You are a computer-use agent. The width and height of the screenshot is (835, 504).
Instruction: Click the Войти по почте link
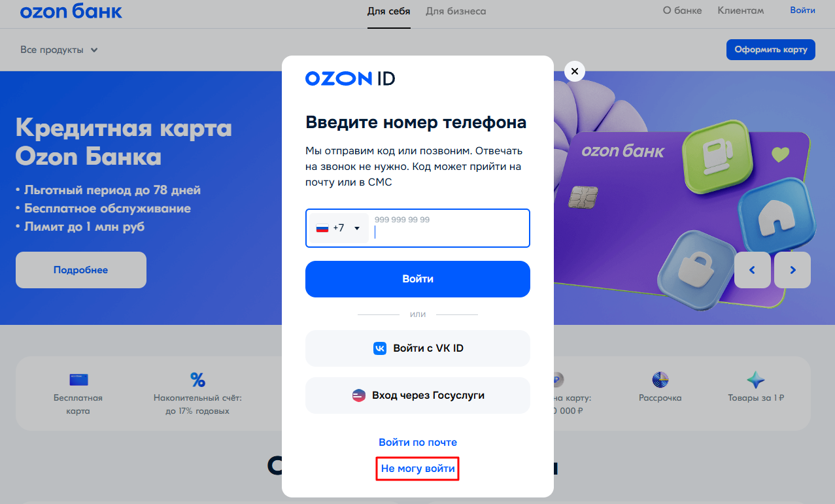pos(418,443)
